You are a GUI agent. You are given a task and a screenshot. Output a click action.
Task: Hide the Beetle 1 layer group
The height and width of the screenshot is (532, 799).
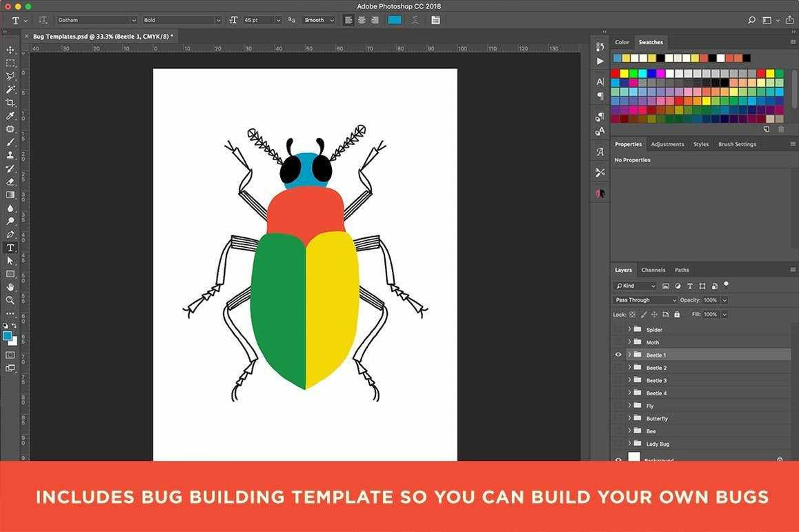(618, 354)
